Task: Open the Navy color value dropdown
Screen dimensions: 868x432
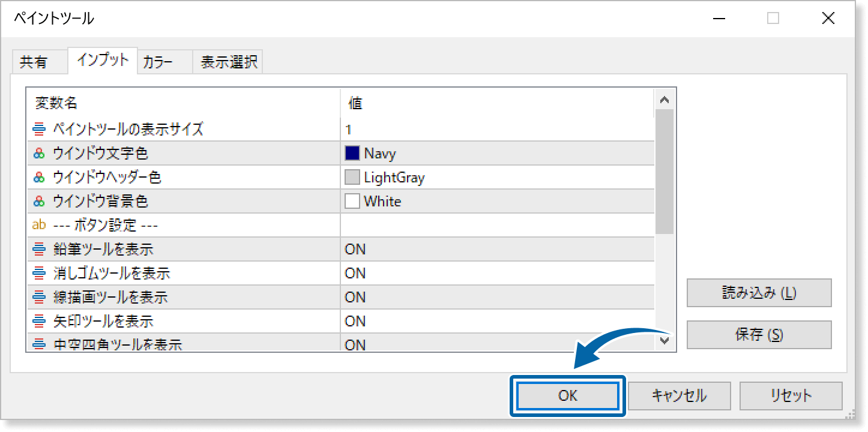Action: click(x=497, y=154)
